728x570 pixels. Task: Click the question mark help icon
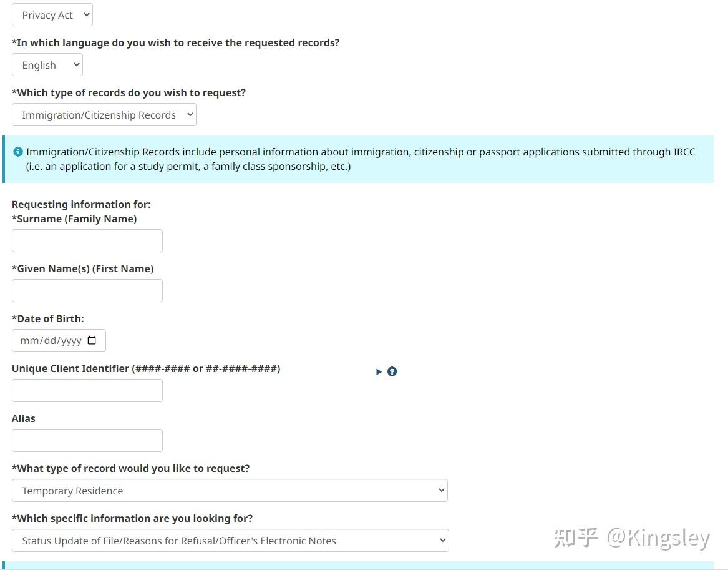coord(392,371)
